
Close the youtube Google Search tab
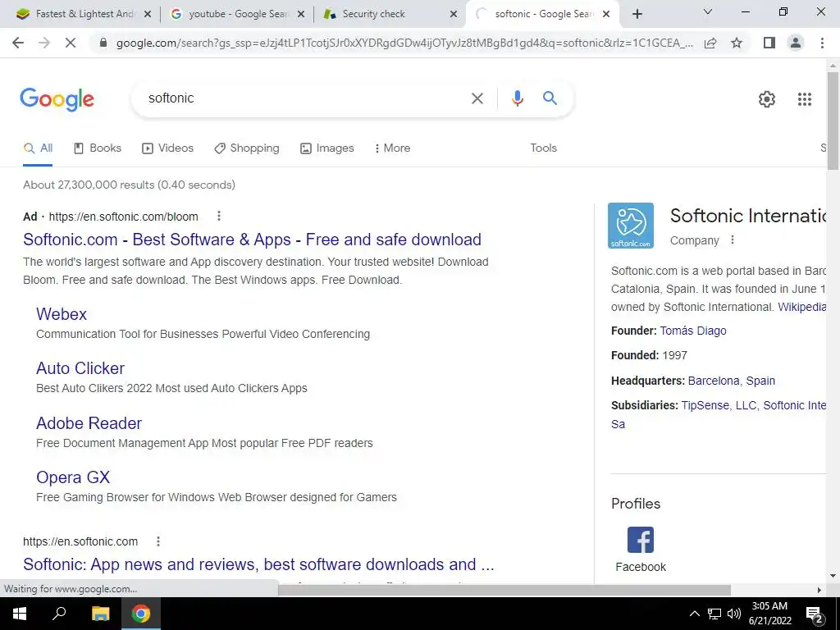pyautogui.click(x=301, y=14)
